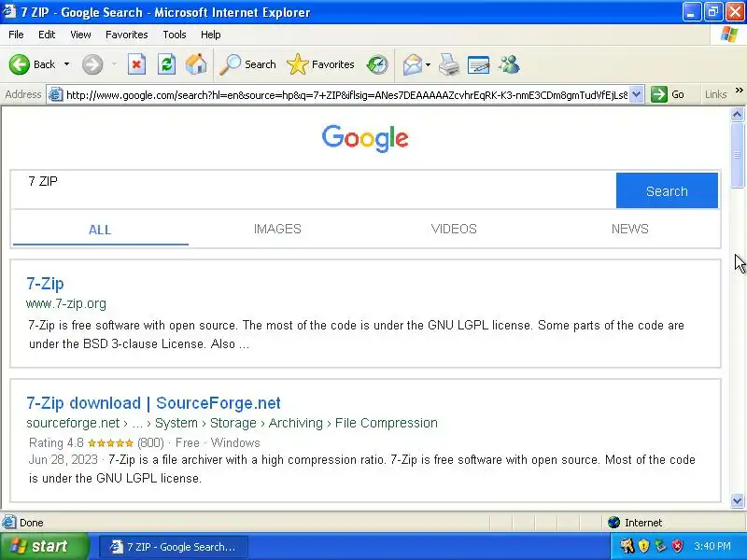Open the Search pane magnifier button
The height and width of the screenshot is (560, 747).
pos(247,64)
